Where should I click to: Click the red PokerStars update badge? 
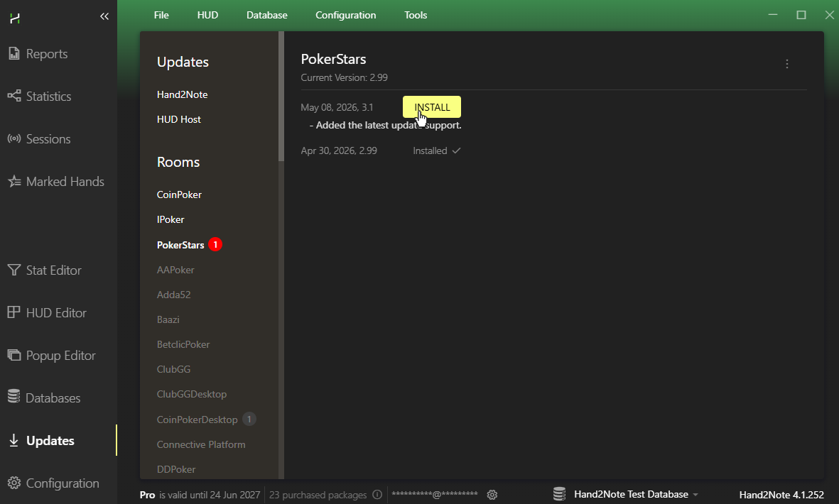coord(215,244)
